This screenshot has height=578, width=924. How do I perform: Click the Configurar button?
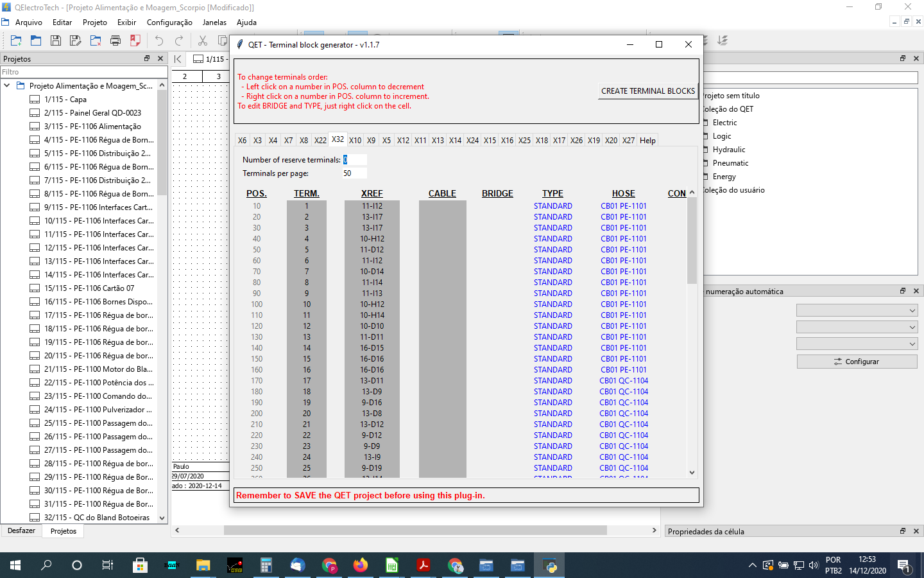click(857, 362)
